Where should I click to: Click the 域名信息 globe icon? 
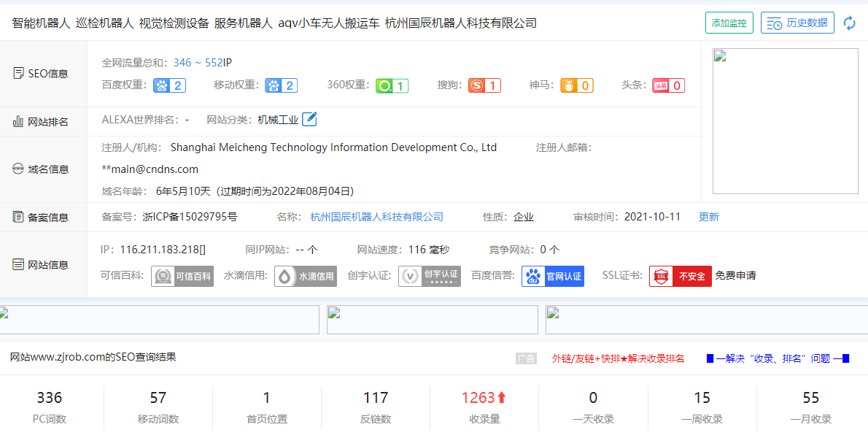pyautogui.click(x=18, y=169)
